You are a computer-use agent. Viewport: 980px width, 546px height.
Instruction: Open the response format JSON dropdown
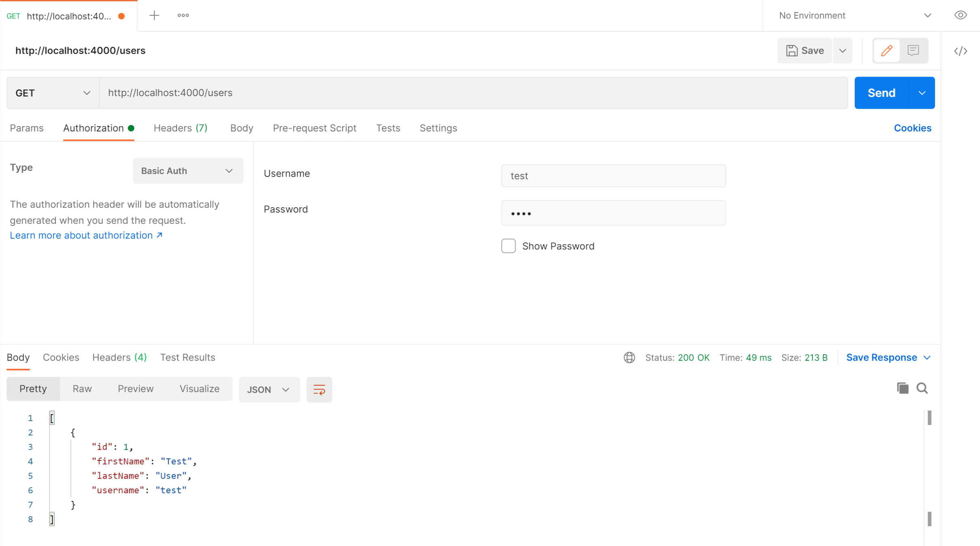click(x=269, y=389)
